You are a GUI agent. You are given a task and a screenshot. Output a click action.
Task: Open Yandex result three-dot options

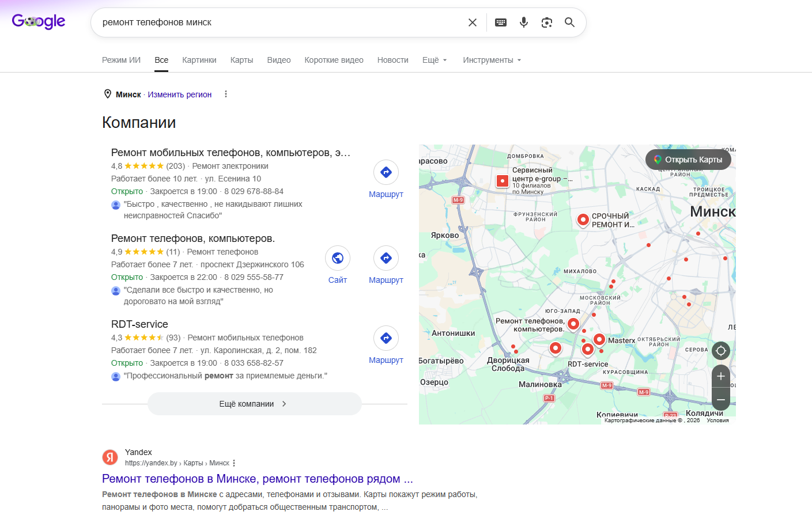(234, 463)
